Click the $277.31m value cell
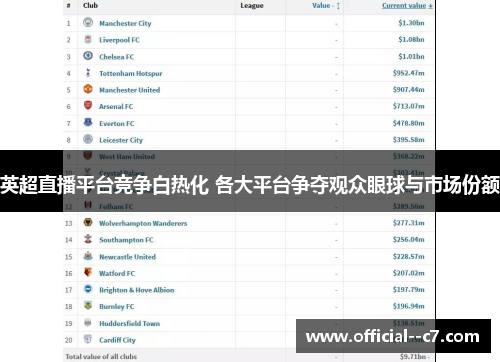Viewport: 500px width, 362px height. point(409,223)
